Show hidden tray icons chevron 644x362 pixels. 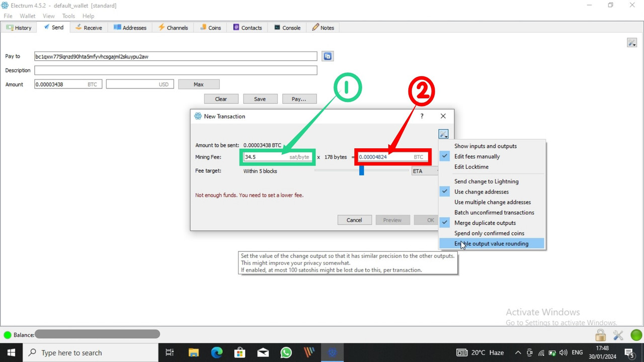coord(518,352)
